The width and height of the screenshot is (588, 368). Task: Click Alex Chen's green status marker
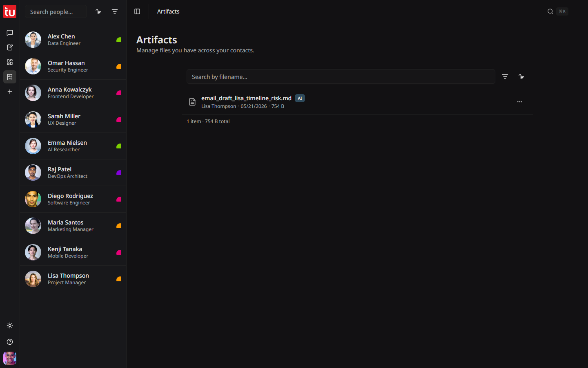pyautogui.click(x=119, y=40)
